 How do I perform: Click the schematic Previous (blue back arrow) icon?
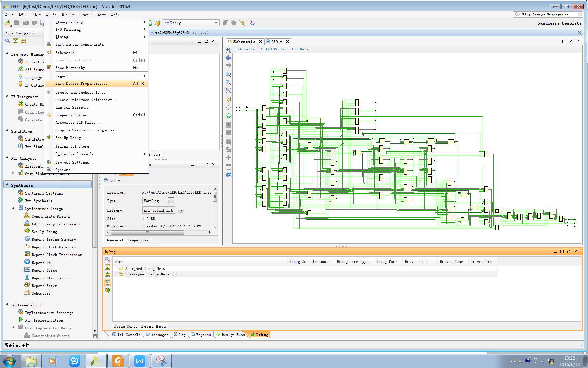pos(229,57)
